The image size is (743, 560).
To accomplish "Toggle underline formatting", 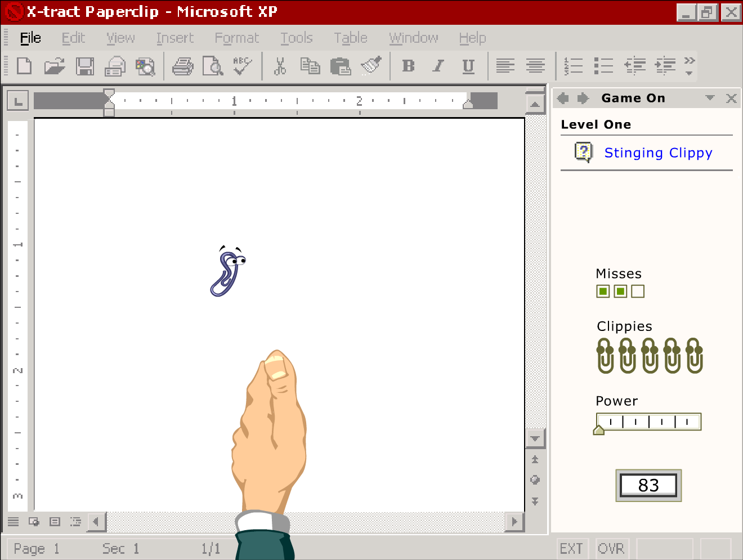I will pos(468,66).
